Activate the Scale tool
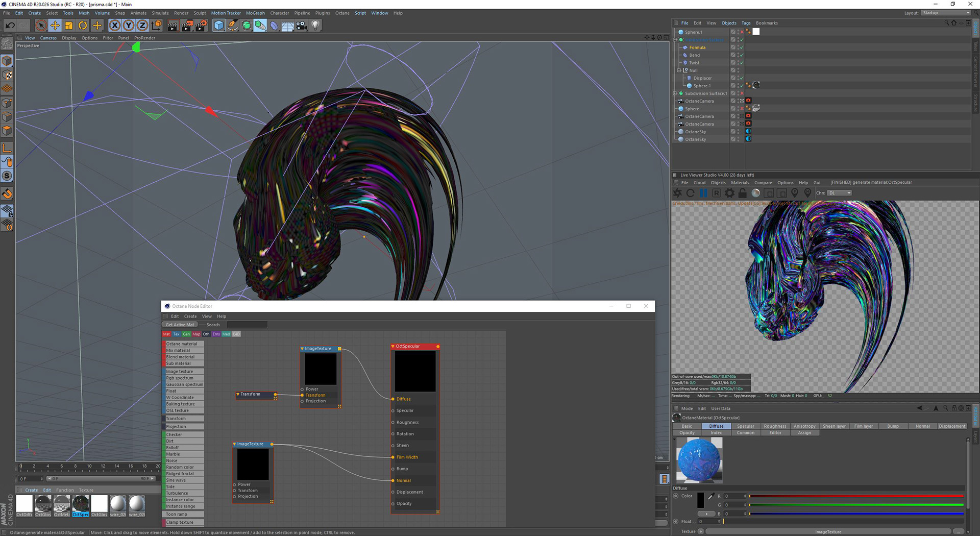 (69, 25)
